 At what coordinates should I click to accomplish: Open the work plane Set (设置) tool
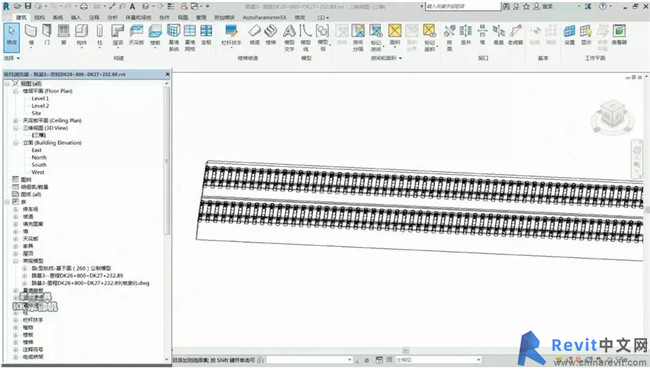(x=570, y=35)
